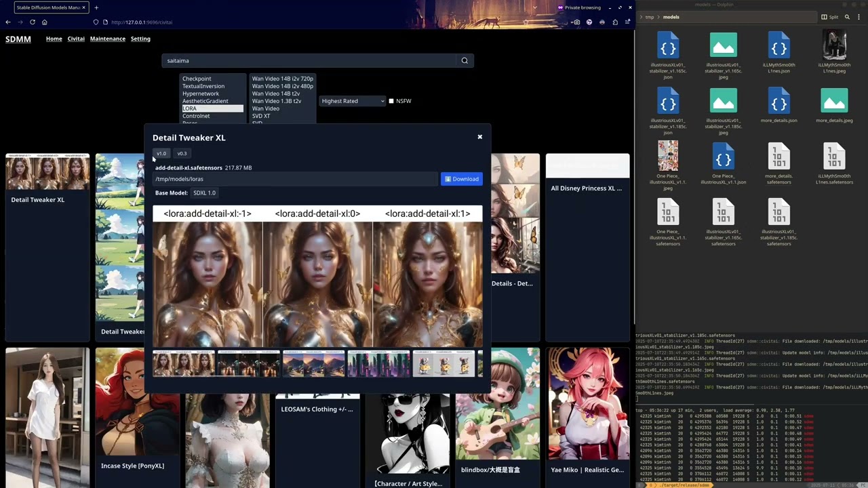Select Wan Video 1.3B t2v base model

tap(282, 101)
